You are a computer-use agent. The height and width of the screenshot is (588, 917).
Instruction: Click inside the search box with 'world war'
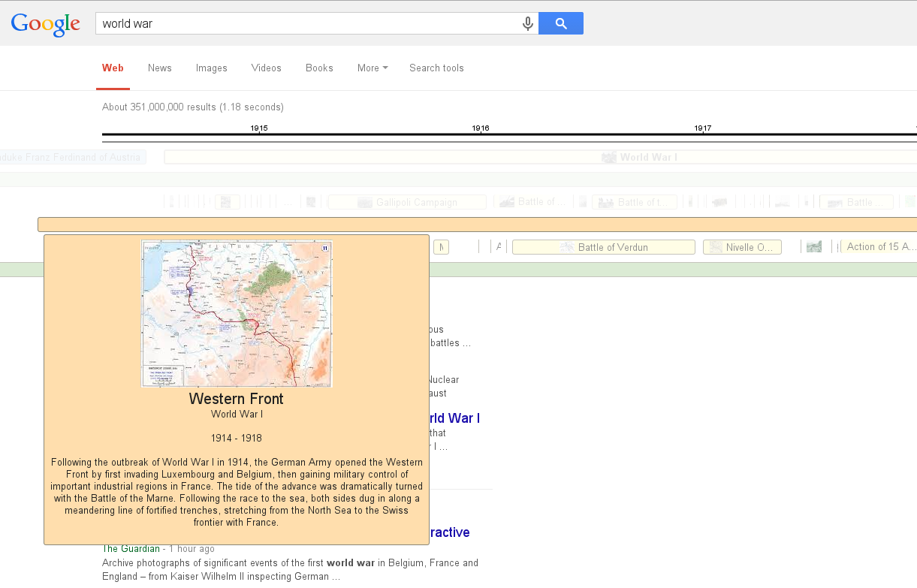click(308, 24)
